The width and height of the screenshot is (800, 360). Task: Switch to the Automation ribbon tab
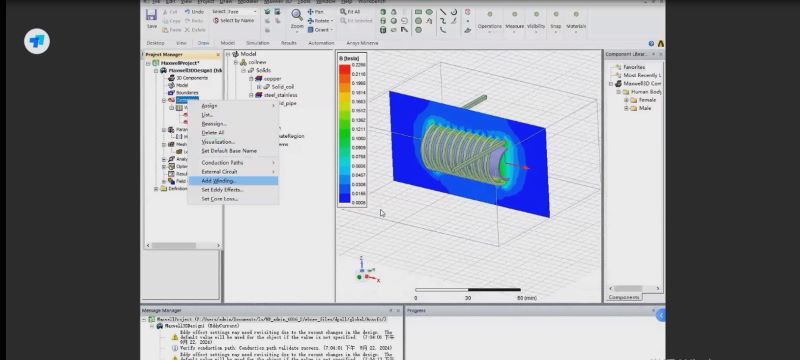pos(321,43)
